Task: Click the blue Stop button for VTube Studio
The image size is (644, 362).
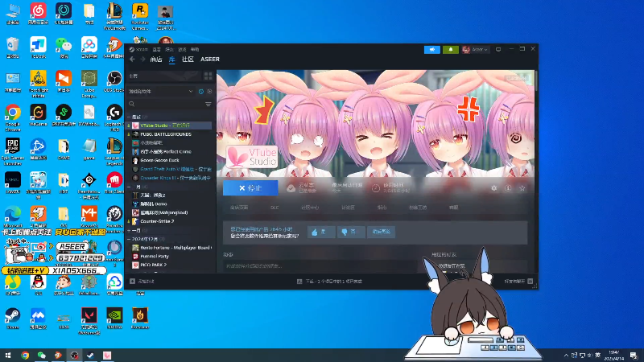Action: coord(250,188)
